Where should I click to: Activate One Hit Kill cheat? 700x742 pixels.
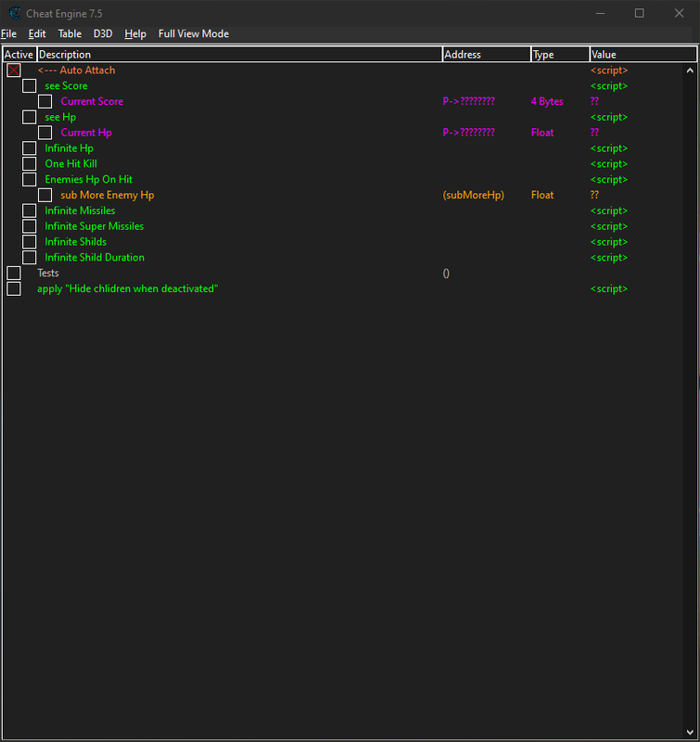click(x=30, y=164)
